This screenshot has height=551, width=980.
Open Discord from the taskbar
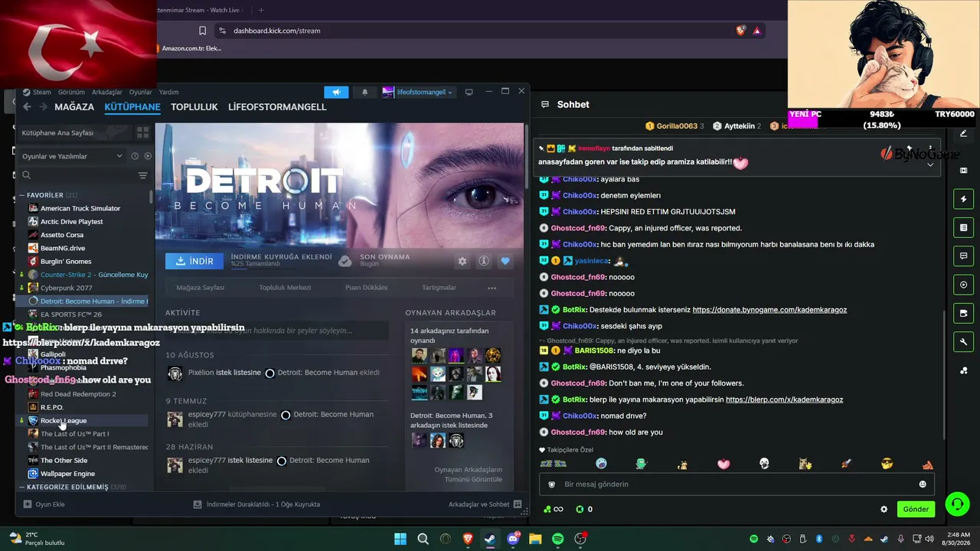[x=512, y=540]
